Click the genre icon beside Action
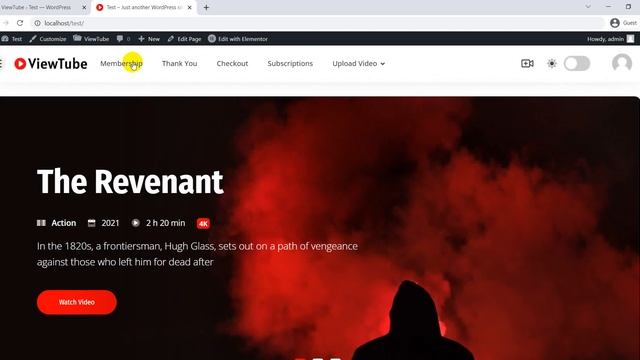This screenshot has width=640, height=360. [x=41, y=223]
